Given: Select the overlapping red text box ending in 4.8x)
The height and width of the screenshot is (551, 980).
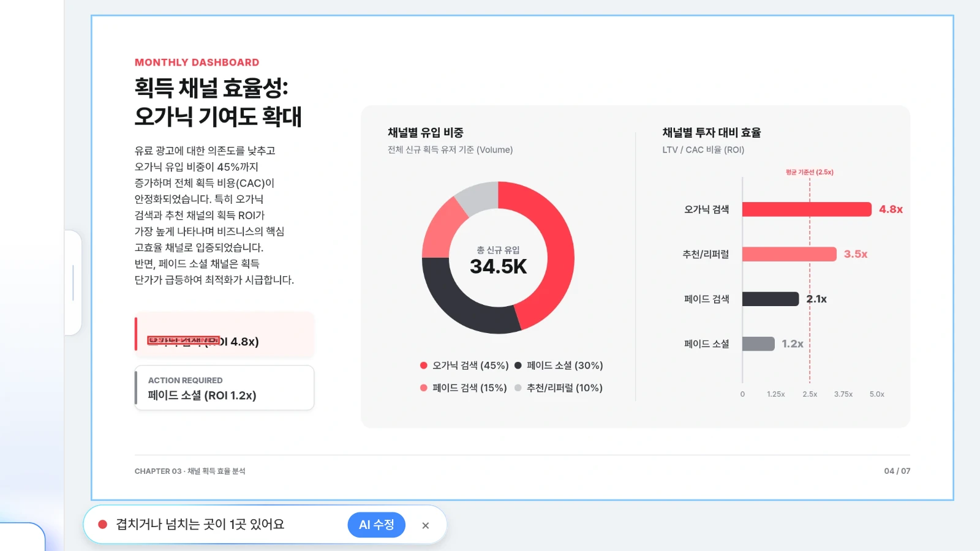Looking at the screenshot, I should tap(203, 341).
